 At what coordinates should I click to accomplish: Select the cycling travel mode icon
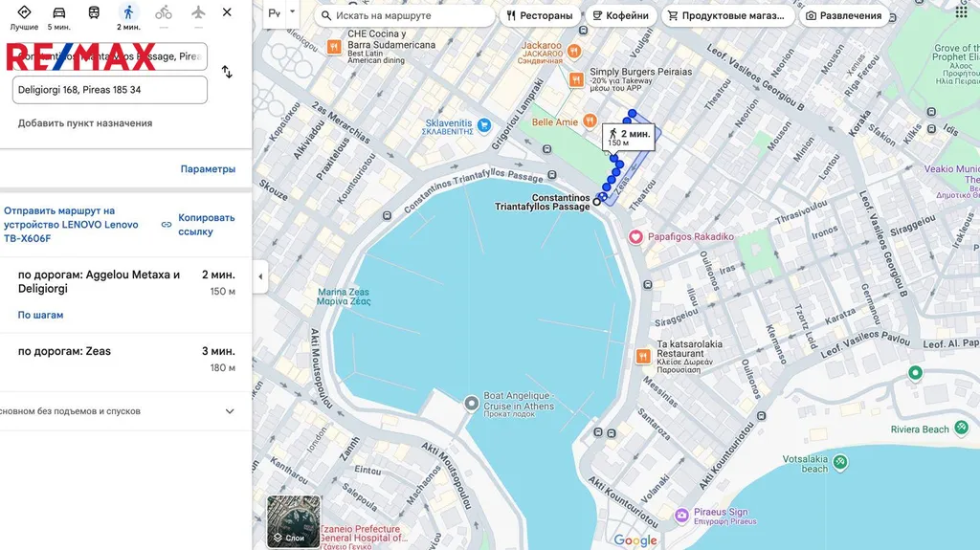pyautogui.click(x=164, y=12)
